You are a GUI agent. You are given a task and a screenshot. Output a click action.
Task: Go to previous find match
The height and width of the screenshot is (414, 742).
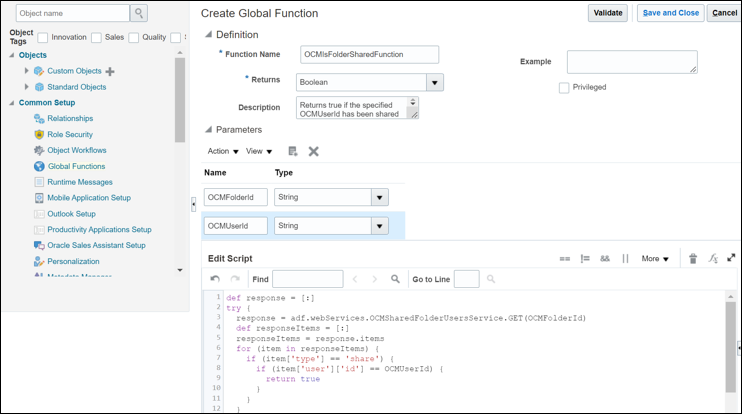pos(355,279)
